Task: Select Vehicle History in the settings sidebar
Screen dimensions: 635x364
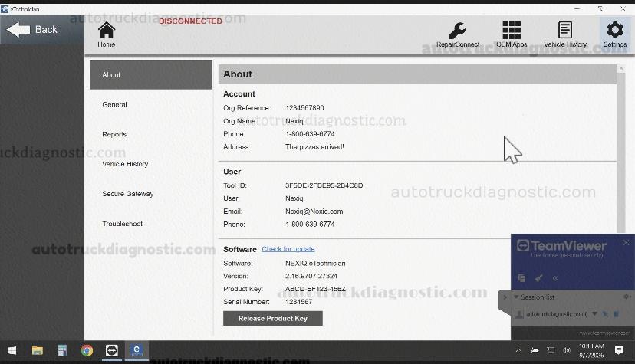Action: (151, 164)
